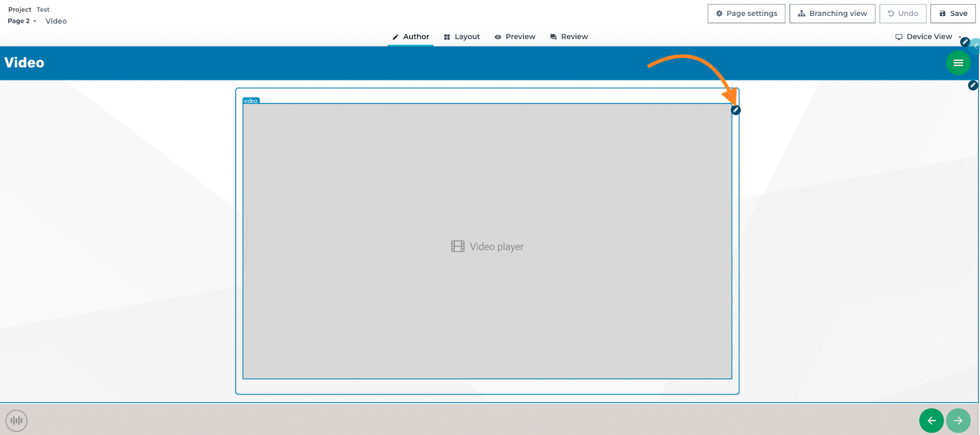Open Branching view

(x=832, y=13)
